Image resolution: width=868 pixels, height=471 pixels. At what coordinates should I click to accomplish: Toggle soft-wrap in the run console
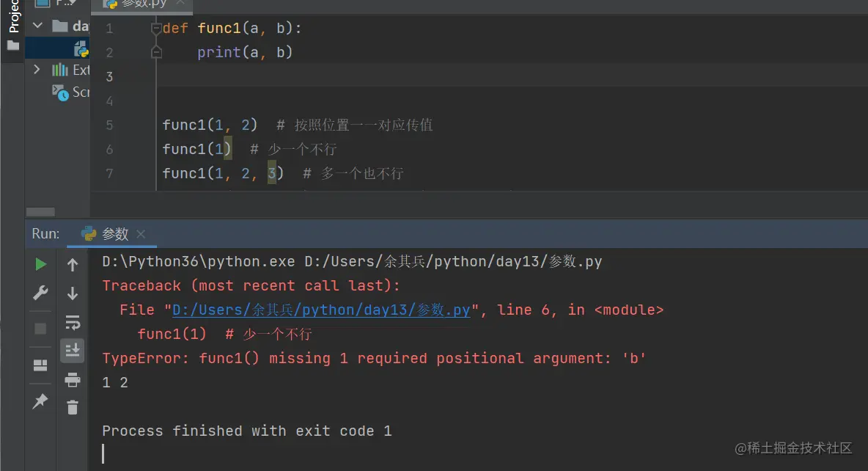point(73,322)
